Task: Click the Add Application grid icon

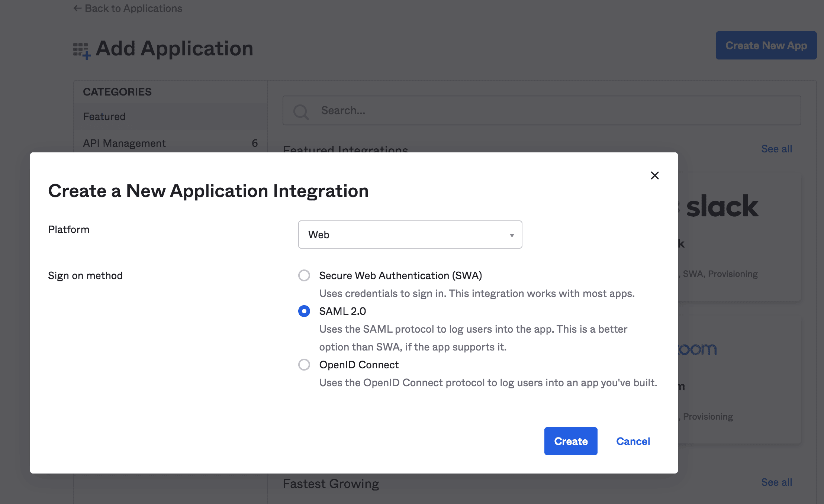Action: tap(81, 51)
